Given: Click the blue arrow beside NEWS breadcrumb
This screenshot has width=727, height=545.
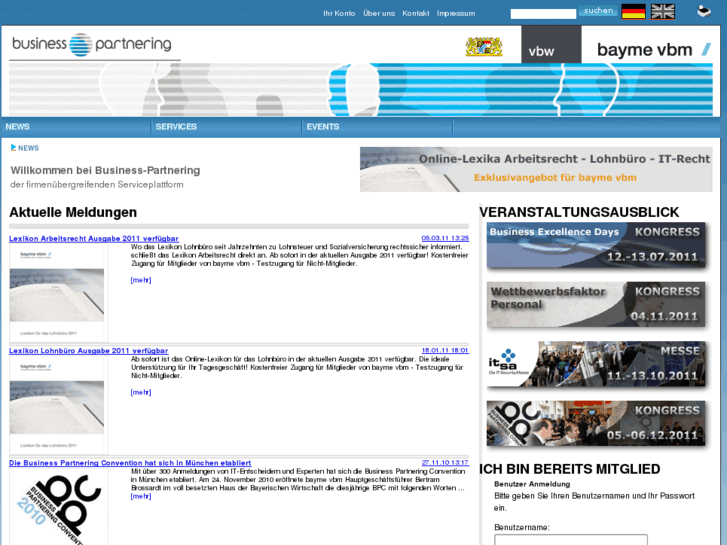Looking at the screenshot, I should tap(13, 147).
